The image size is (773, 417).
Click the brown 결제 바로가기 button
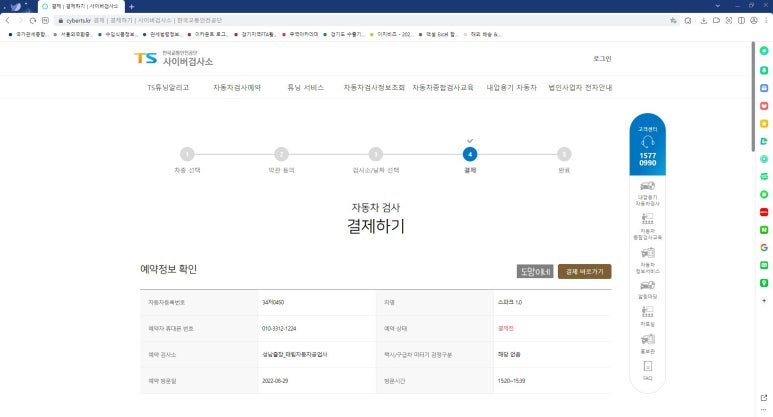click(584, 272)
